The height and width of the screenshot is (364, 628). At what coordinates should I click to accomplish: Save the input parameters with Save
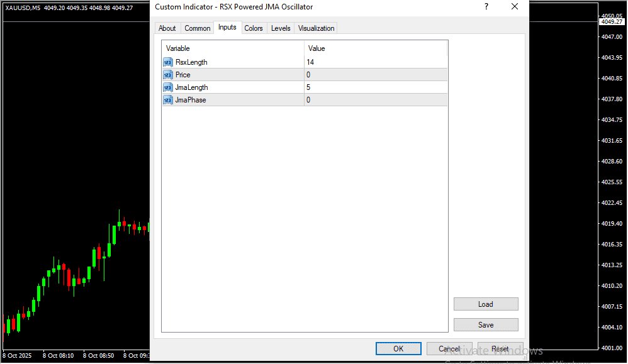pyautogui.click(x=486, y=325)
